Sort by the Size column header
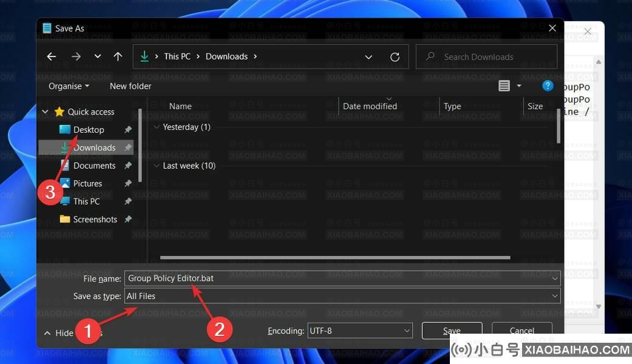This screenshot has width=632, height=364. (x=535, y=106)
